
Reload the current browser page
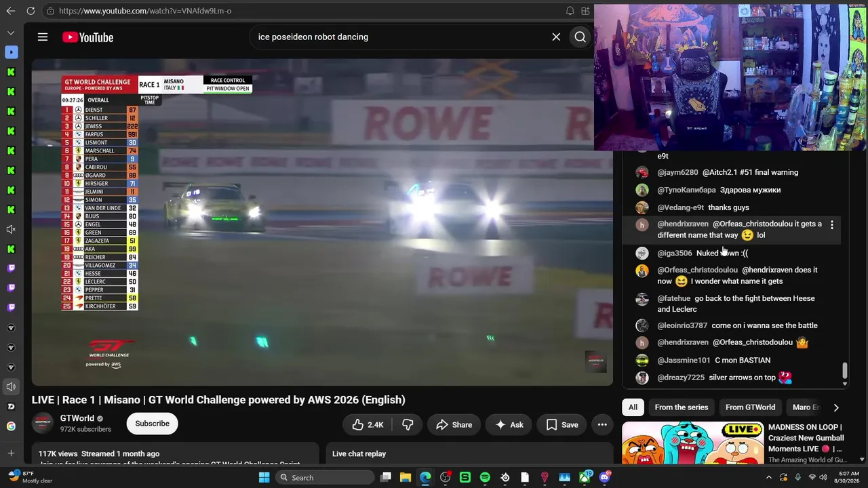point(31,11)
